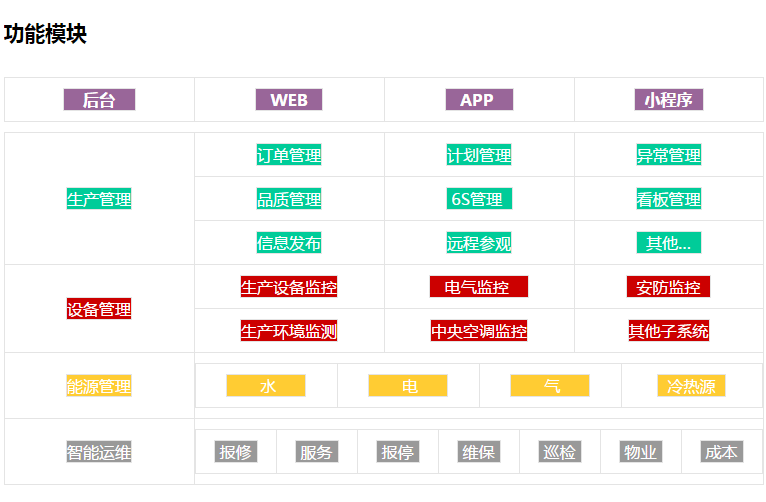Select the WEB header label

coord(289,100)
